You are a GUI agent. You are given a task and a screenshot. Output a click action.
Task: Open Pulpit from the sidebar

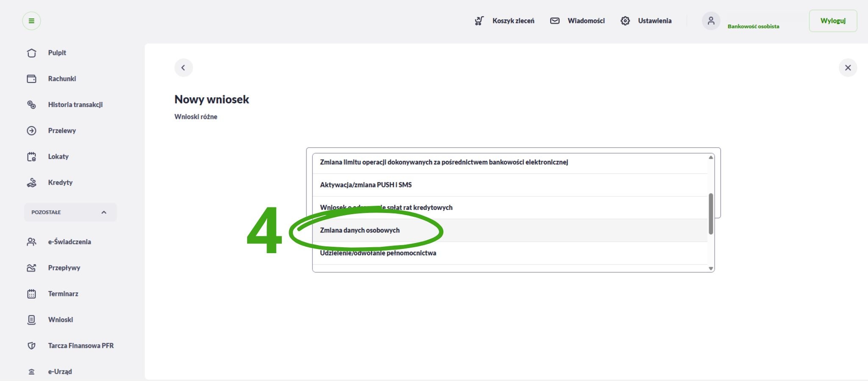57,53
